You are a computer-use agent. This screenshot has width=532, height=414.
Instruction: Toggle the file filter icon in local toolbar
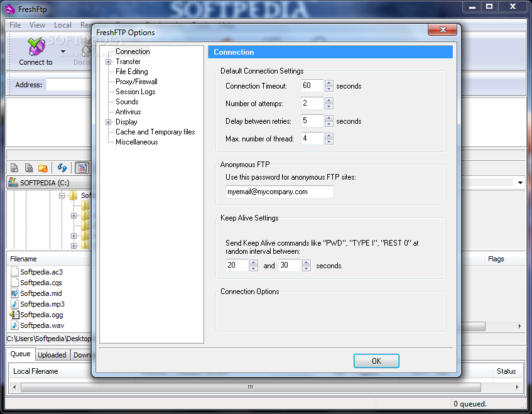tap(82, 168)
